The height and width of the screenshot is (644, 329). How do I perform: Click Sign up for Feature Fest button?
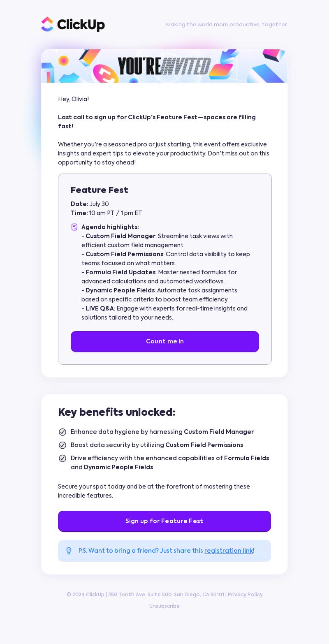(x=164, y=521)
